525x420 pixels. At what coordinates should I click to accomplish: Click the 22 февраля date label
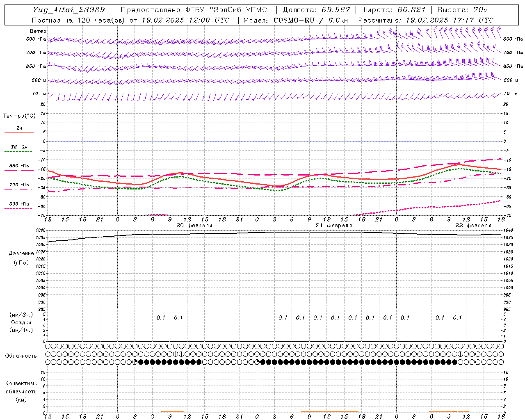coord(473,226)
